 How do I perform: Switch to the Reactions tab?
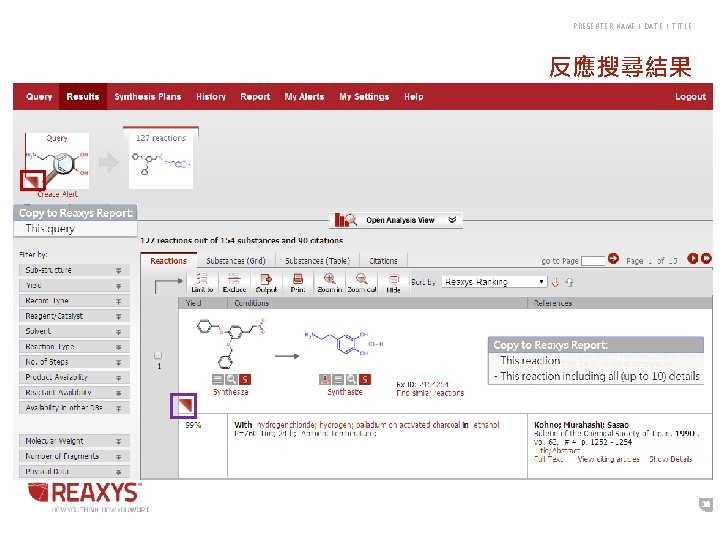(169, 260)
